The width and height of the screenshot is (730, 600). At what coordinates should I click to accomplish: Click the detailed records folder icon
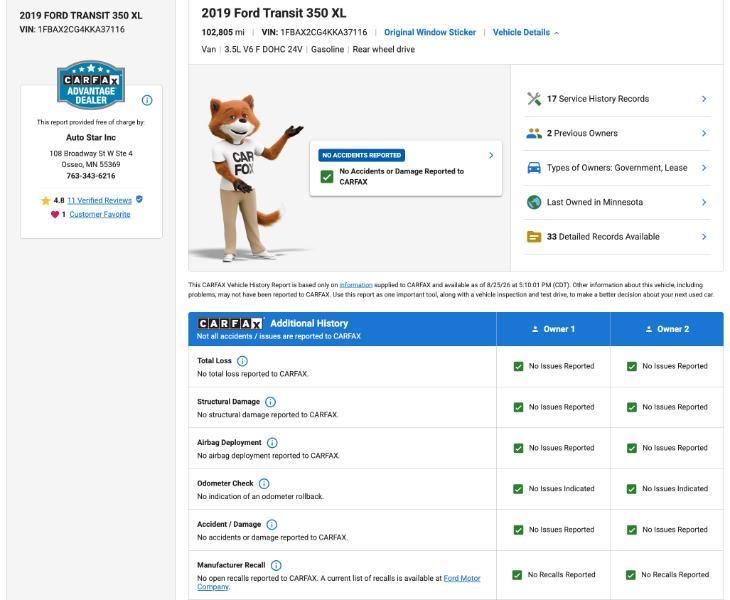point(534,236)
